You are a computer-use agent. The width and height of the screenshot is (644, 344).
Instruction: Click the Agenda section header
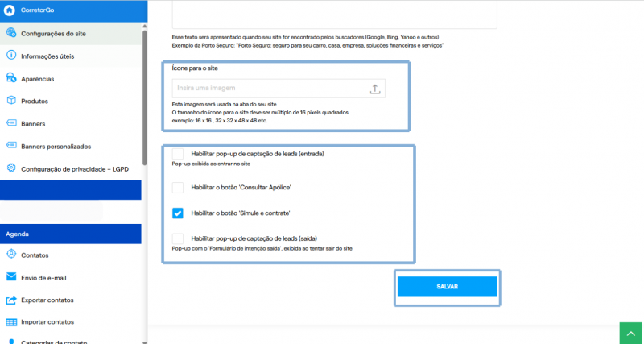(71, 234)
